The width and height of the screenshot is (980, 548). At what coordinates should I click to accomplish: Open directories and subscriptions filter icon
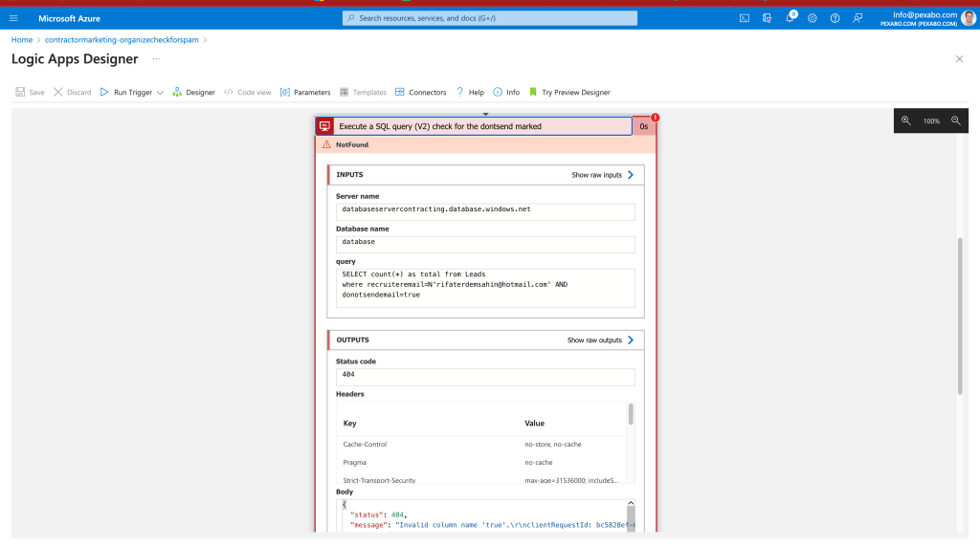767,18
